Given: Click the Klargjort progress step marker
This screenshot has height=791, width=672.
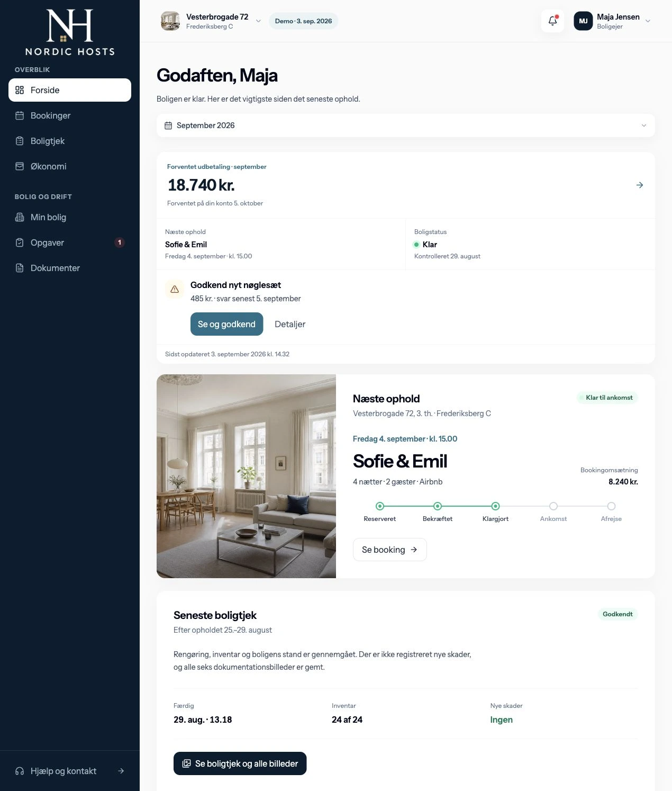Looking at the screenshot, I should pos(495,506).
